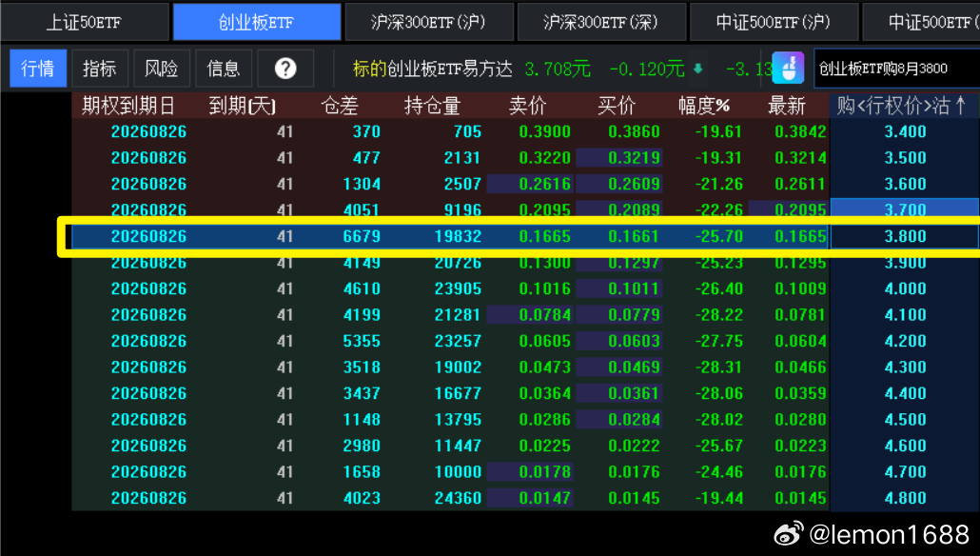Click buy price 0.1661

[634, 236]
